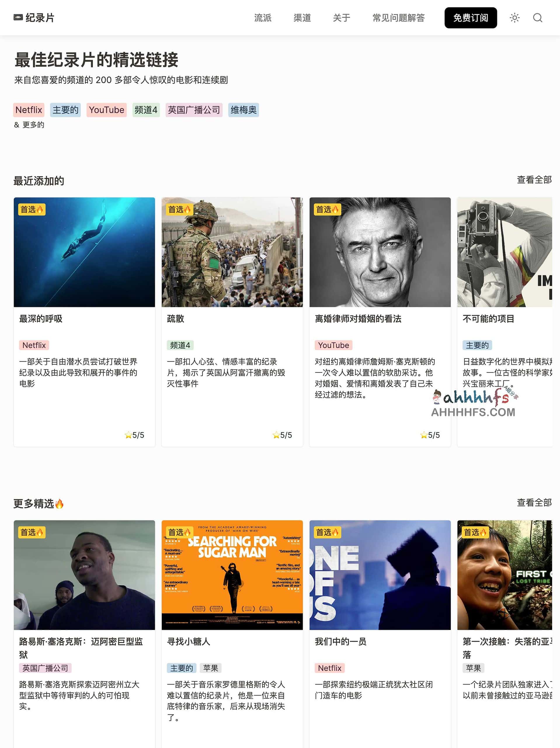Click 查看全部 beside 最近添加的
Screen dimensions: 560x748
[534, 180]
